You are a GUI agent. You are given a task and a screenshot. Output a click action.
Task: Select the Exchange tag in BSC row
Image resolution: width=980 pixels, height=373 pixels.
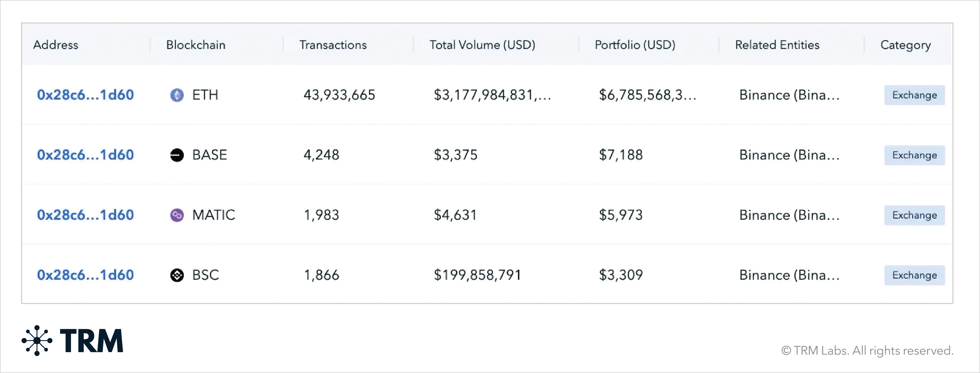(914, 275)
